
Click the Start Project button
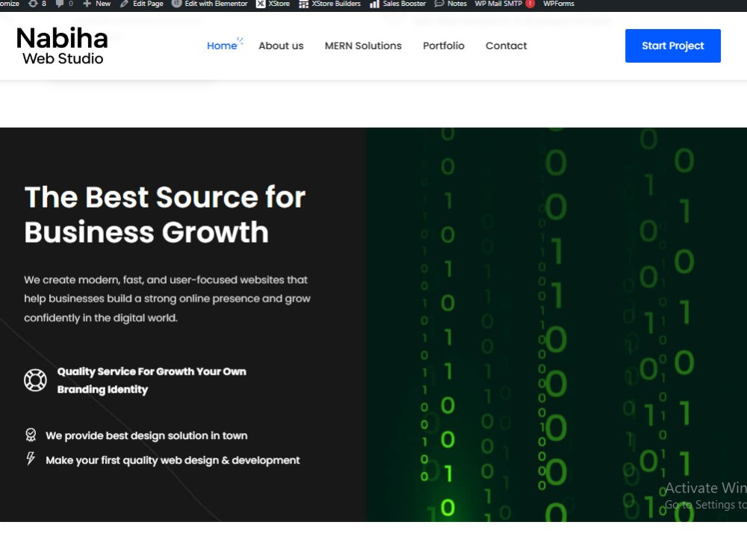[x=672, y=46]
